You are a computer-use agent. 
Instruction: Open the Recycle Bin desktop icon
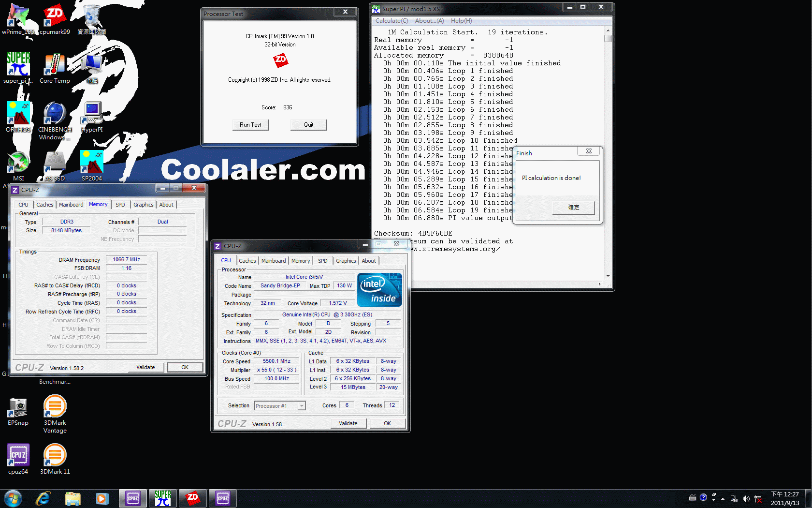(x=91, y=19)
